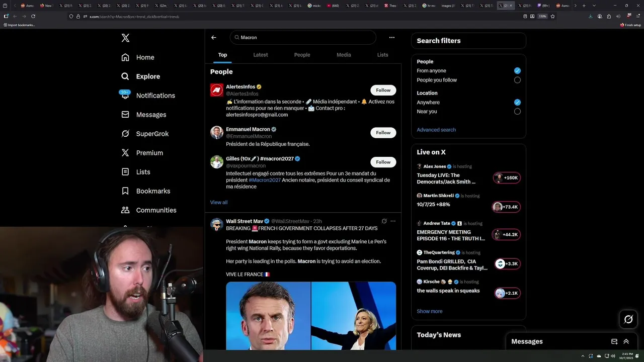
Task: Click the 130% zoom indicator in address bar
Action: coord(542,16)
